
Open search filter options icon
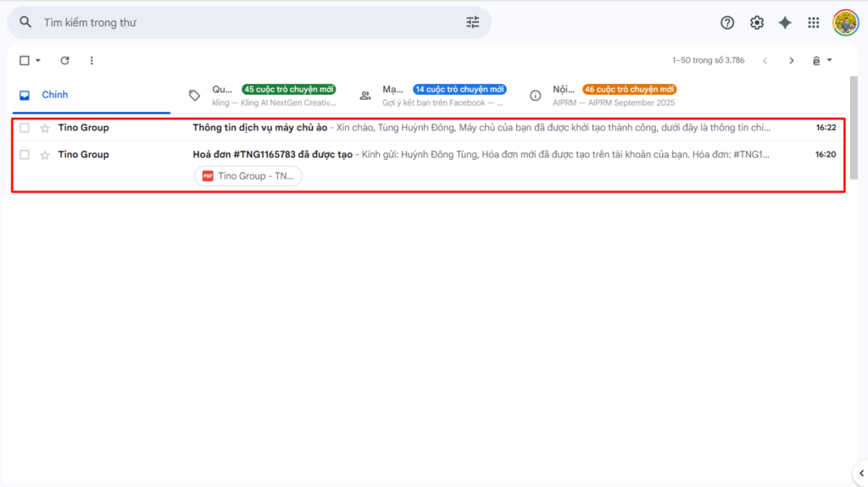pyautogui.click(x=473, y=23)
